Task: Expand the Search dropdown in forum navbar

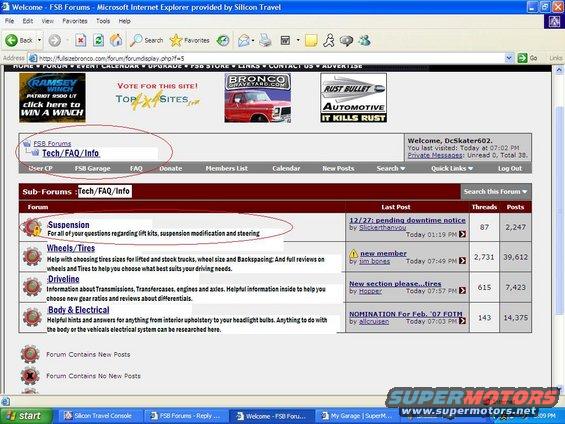Action: (403, 169)
